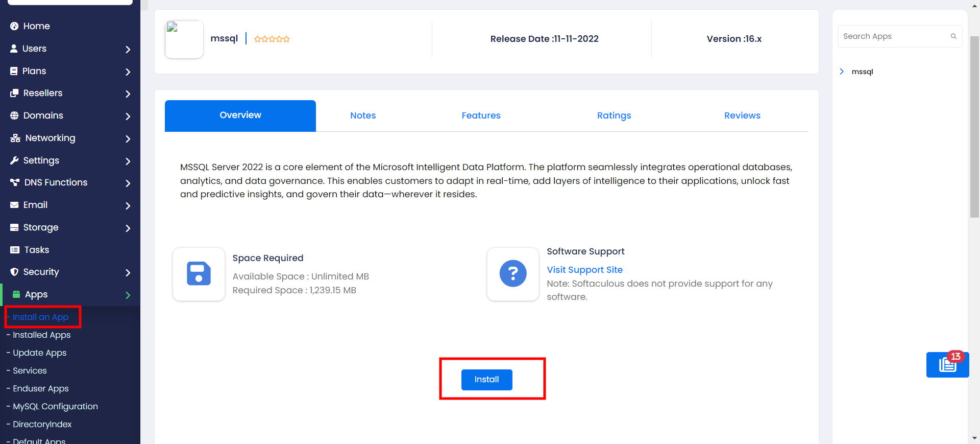
Task: Expand the Storage menu chevron
Action: [x=128, y=228]
